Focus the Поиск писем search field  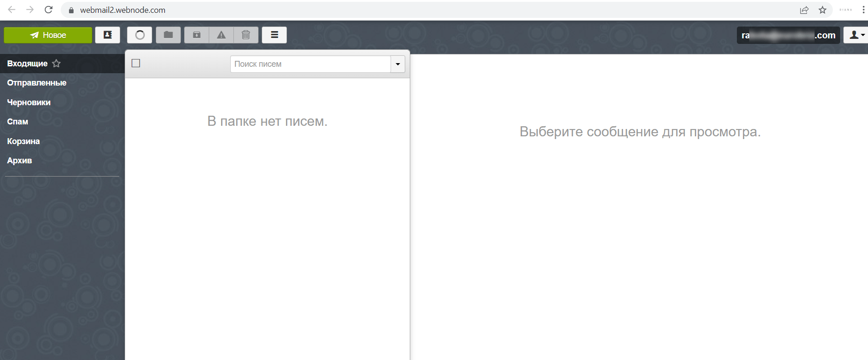point(311,64)
